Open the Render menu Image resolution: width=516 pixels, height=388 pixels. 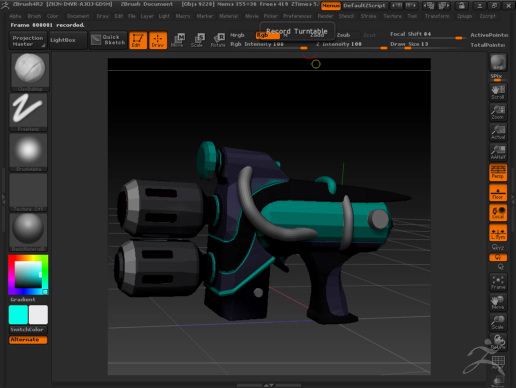point(325,16)
